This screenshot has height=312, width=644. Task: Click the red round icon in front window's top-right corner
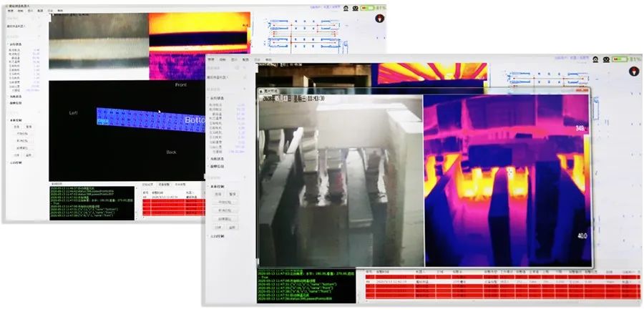pos(633,71)
